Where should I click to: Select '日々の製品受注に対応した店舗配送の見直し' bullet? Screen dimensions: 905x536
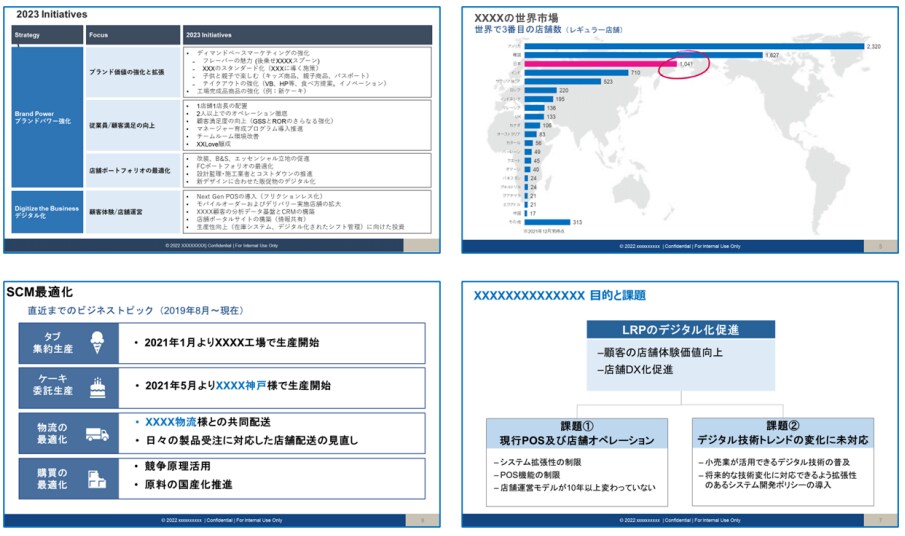[x=252, y=440]
